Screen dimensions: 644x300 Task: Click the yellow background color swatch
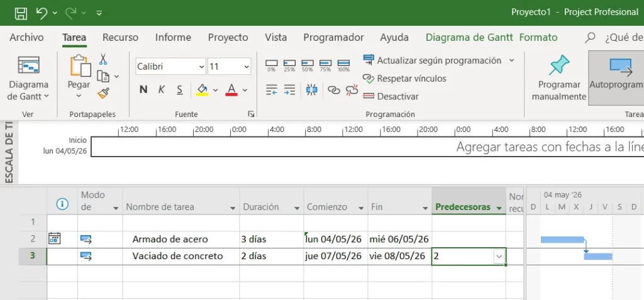click(x=202, y=90)
